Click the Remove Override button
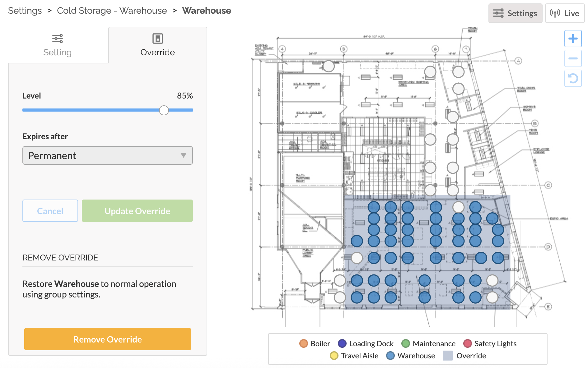Screen dimensions: 588x368 tap(107, 339)
